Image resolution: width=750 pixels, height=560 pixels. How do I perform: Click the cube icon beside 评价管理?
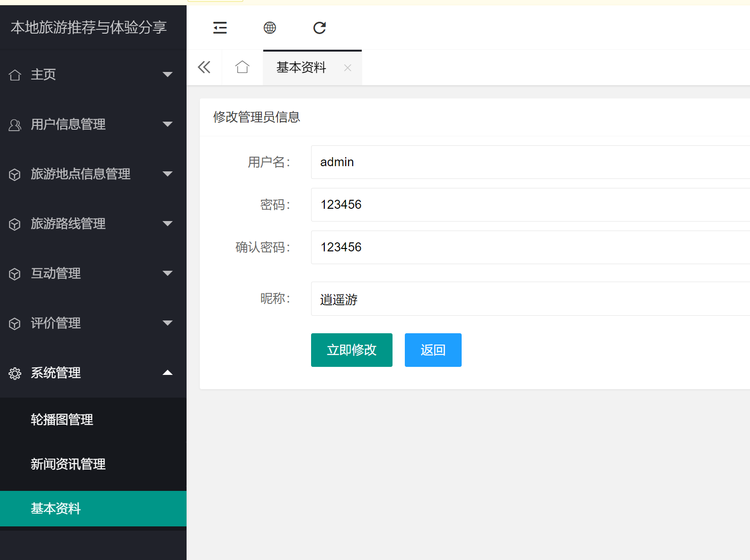coord(15,323)
